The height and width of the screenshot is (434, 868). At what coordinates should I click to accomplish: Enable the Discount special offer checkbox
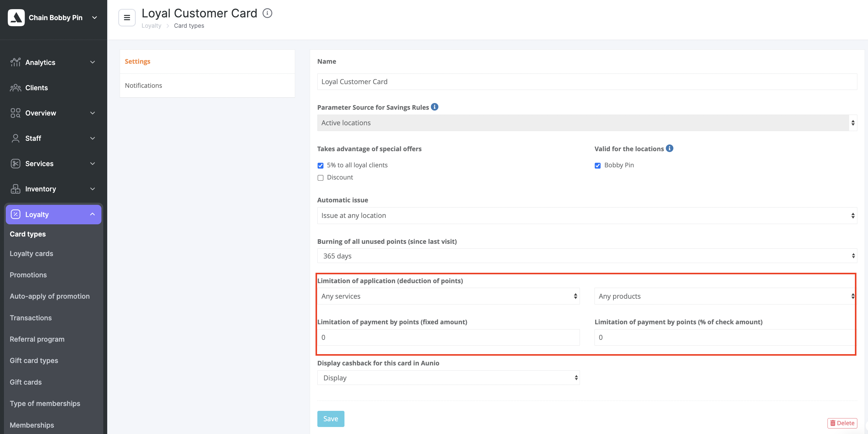(320, 178)
